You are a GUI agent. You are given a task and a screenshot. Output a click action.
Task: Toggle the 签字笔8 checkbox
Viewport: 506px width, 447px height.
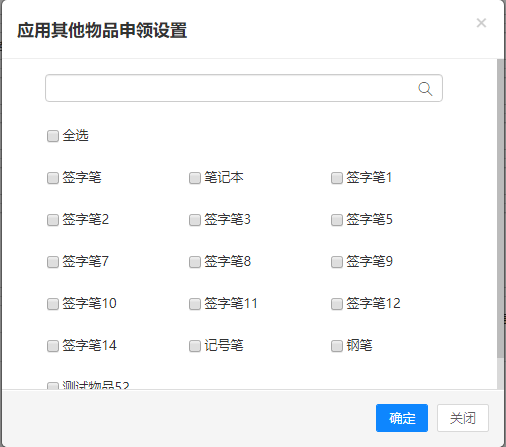coord(195,262)
